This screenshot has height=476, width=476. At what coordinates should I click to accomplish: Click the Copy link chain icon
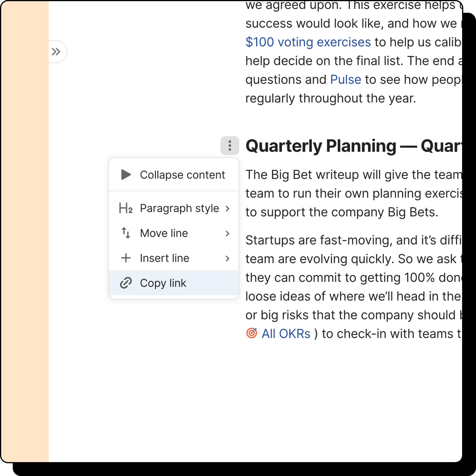(126, 283)
